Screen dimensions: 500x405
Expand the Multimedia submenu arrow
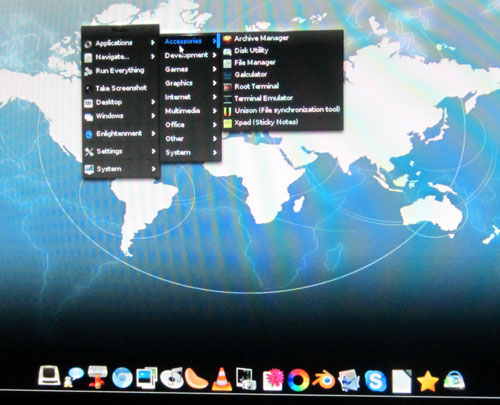click(214, 111)
